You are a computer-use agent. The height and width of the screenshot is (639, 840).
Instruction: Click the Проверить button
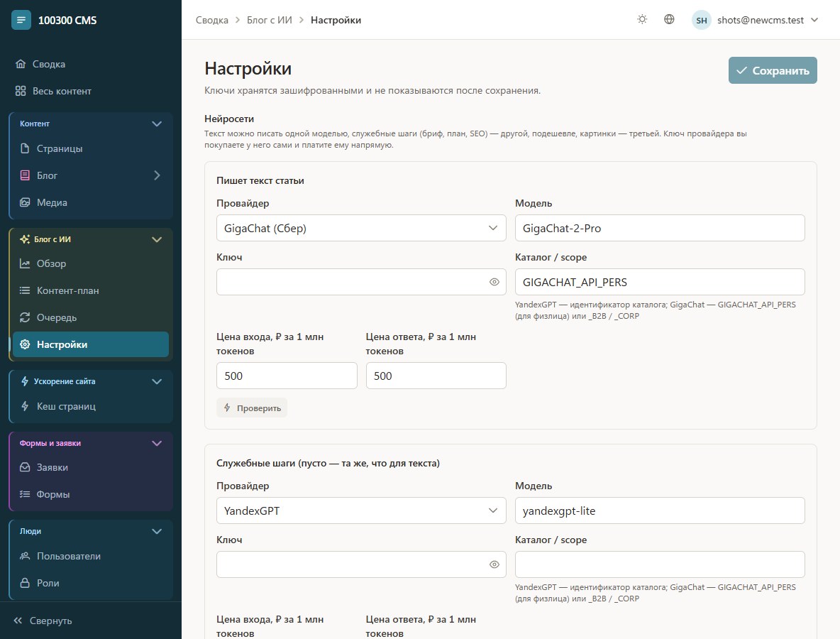[252, 408]
